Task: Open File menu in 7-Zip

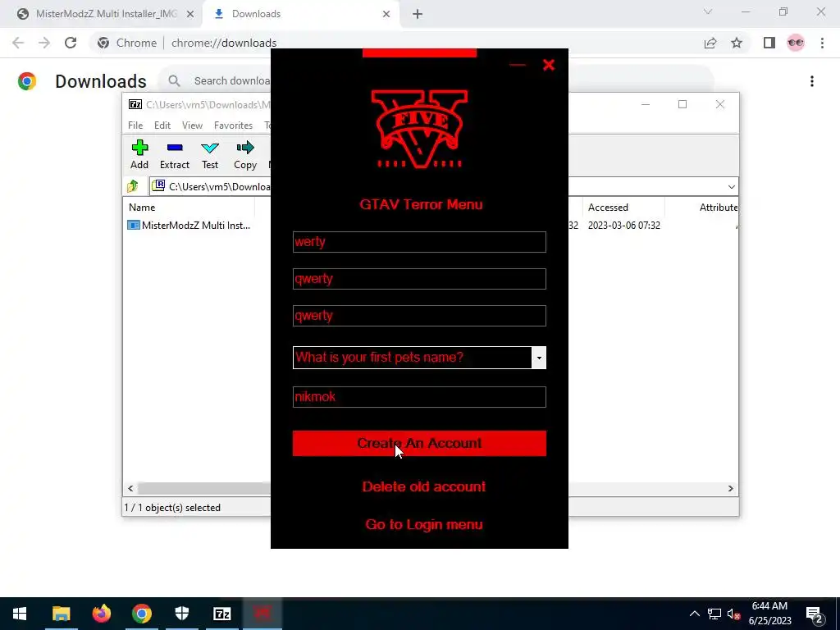Action: pos(135,126)
